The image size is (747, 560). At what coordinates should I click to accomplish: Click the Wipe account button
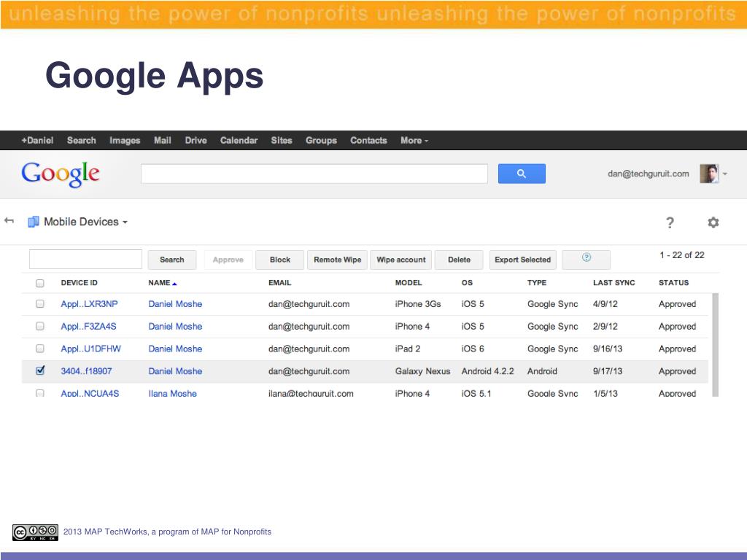tap(401, 260)
